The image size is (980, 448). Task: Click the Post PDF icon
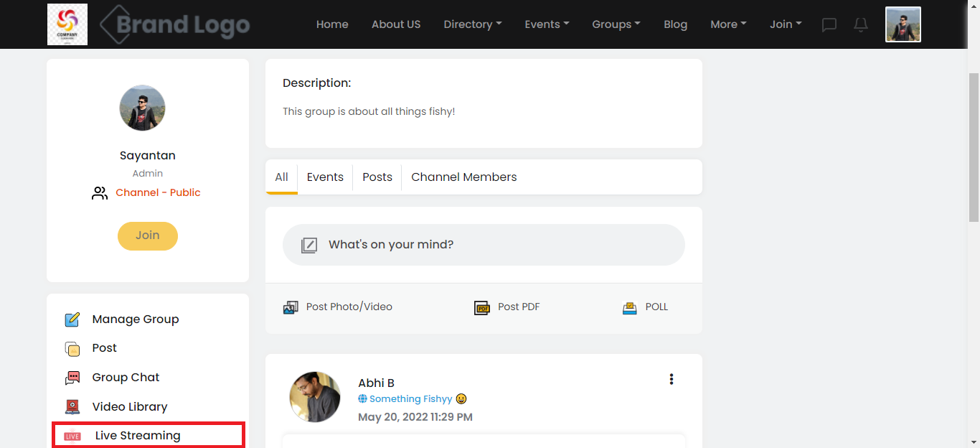pyautogui.click(x=481, y=307)
